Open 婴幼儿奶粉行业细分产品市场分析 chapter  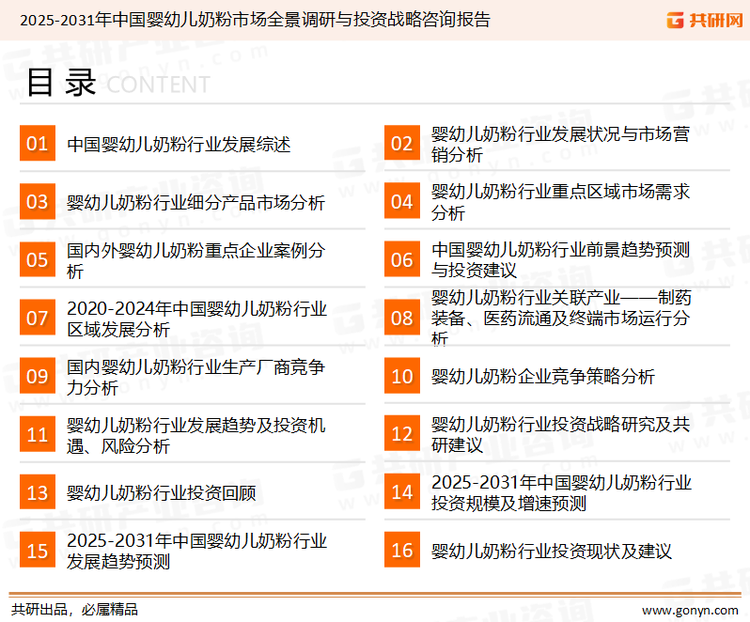tap(195, 202)
